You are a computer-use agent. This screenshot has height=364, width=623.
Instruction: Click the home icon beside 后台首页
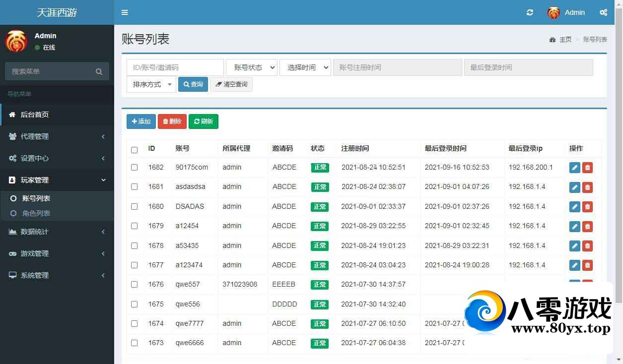click(x=12, y=115)
